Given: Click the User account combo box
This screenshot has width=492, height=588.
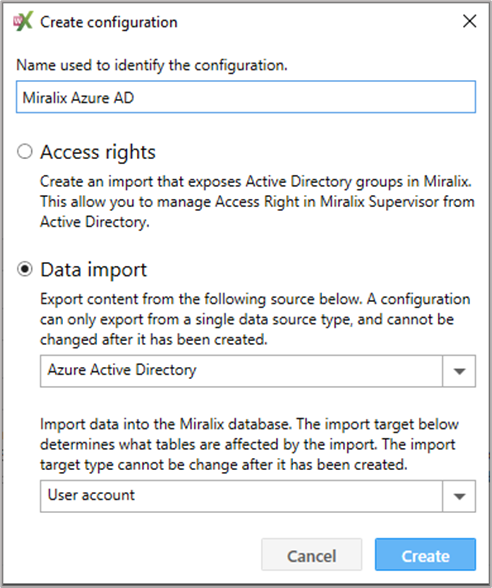Looking at the screenshot, I should click(x=258, y=496).
